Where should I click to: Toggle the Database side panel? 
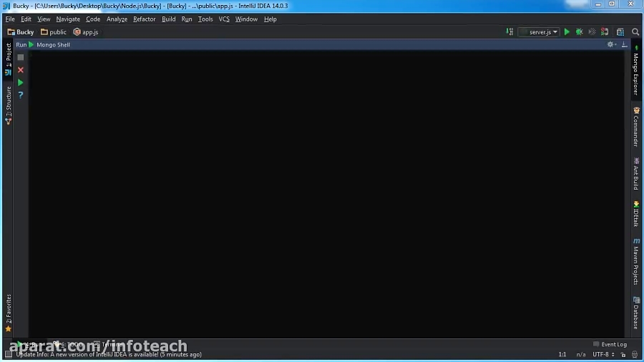636,313
